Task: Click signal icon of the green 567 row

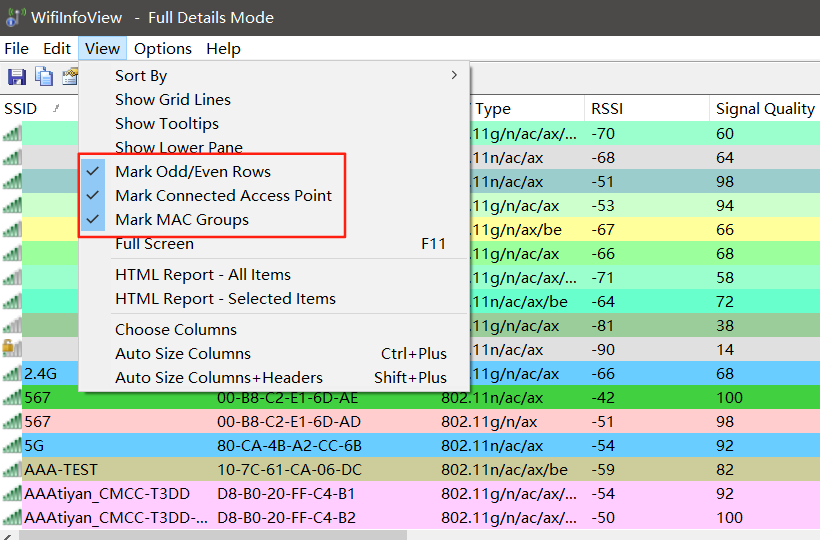Action: [12, 397]
